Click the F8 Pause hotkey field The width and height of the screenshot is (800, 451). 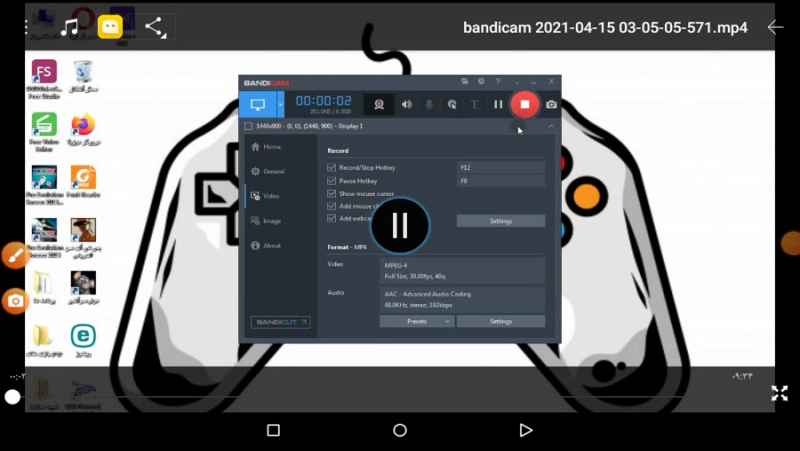(501, 181)
